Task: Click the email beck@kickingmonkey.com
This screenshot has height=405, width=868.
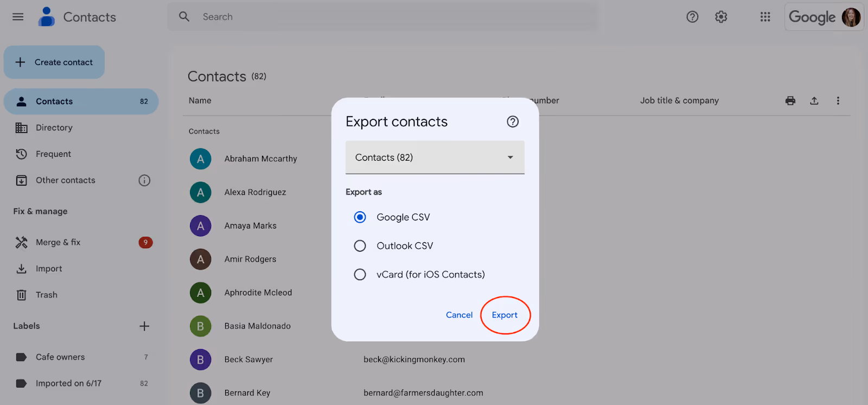Action: tap(414, 359)
